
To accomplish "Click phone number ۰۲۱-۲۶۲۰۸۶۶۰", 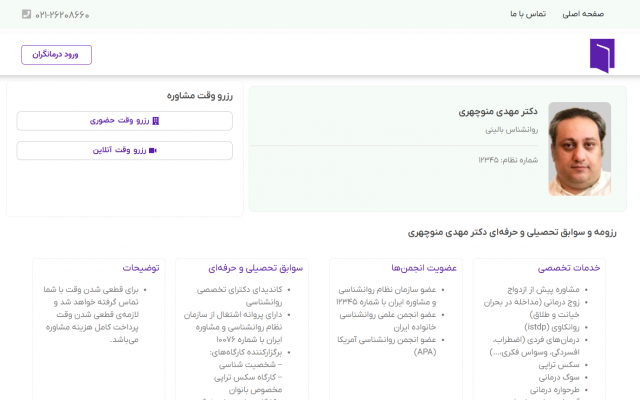I will click(x=62, y=15).
